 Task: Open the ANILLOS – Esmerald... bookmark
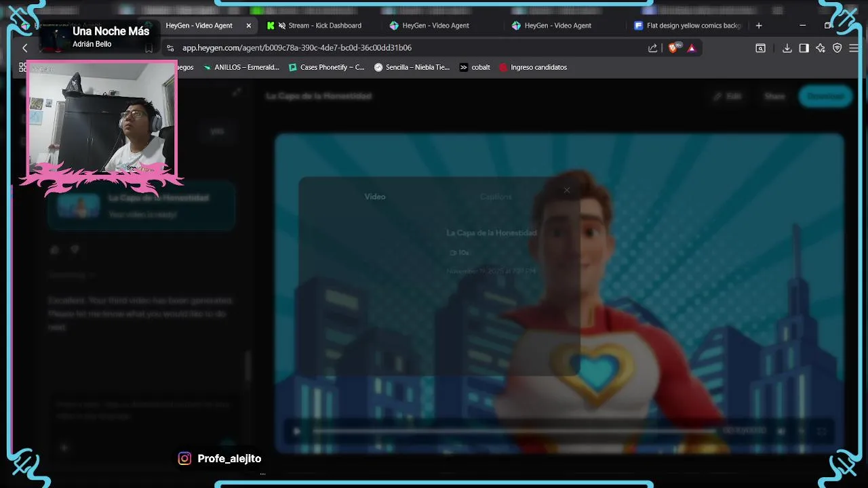tap(241, 67)
